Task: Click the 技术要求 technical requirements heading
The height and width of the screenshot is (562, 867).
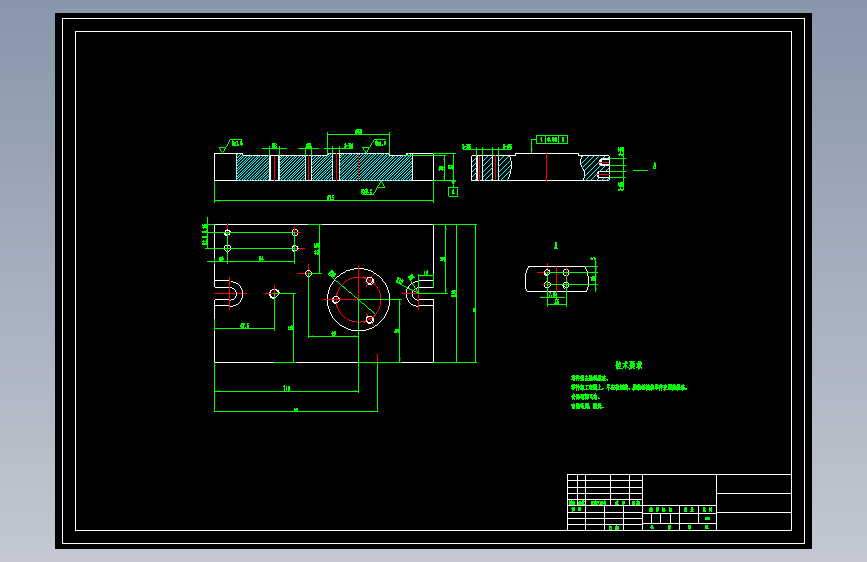Action: [629, 365]
